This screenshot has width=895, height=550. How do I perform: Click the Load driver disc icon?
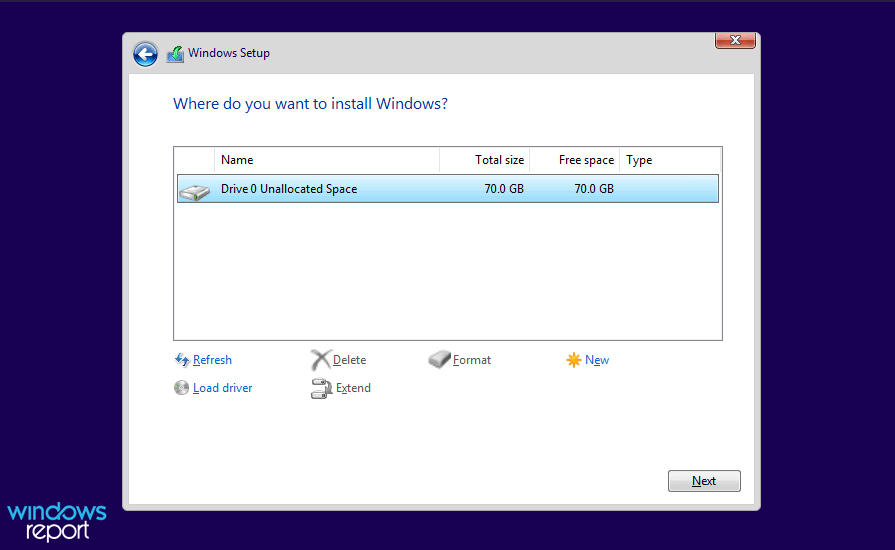(x=182, y=388)
